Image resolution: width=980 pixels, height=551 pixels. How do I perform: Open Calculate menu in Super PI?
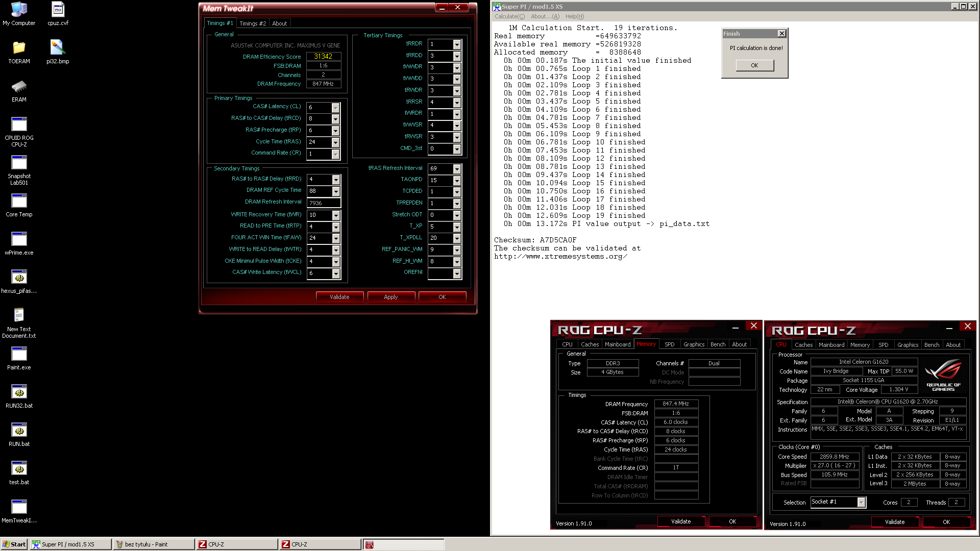[x=509, y=16]
